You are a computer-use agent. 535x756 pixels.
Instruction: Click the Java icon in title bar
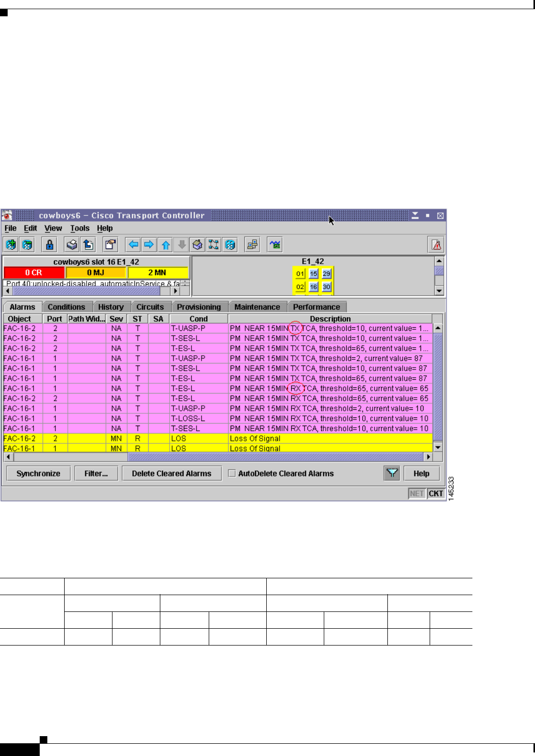[x=7, y=215]
